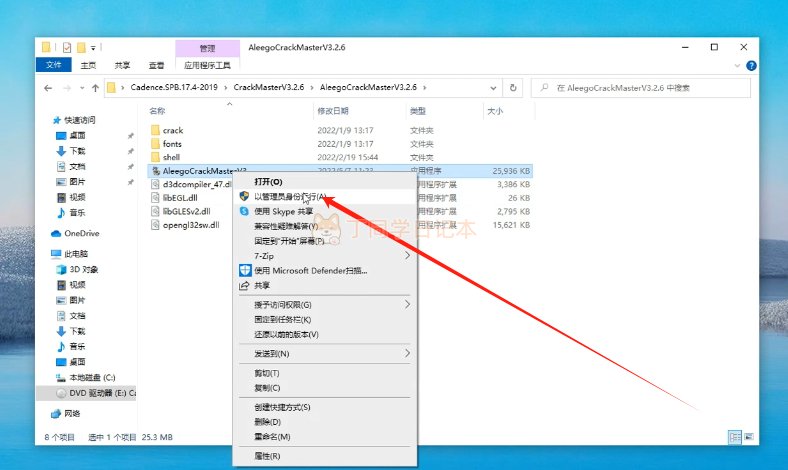Image resolution: width=788 pixels, height=470 pixels.
Task: Click the search box for AleegoCrackMasterV3.2.6
Action: click(x=641, y=88)
